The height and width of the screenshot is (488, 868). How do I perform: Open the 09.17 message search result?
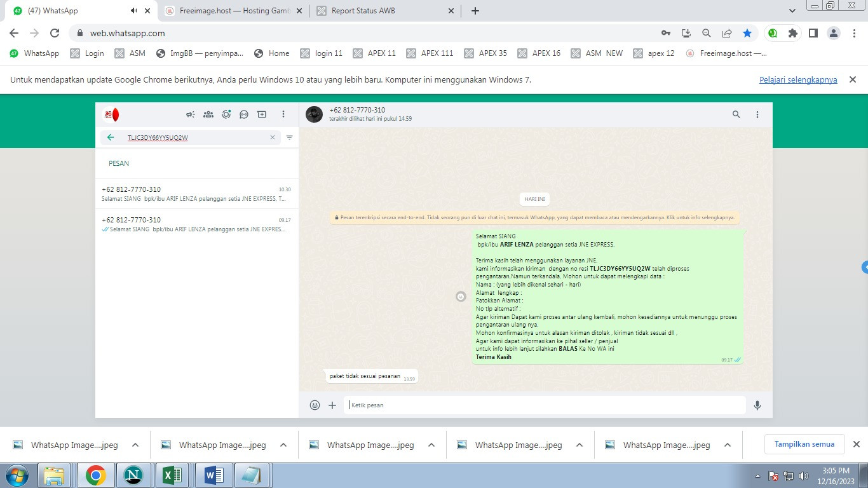coord(197,224)
